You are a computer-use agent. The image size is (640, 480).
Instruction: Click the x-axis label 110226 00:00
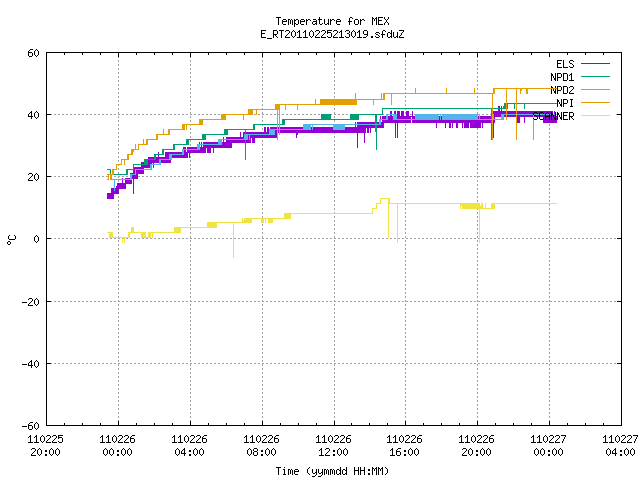[117, 446]
